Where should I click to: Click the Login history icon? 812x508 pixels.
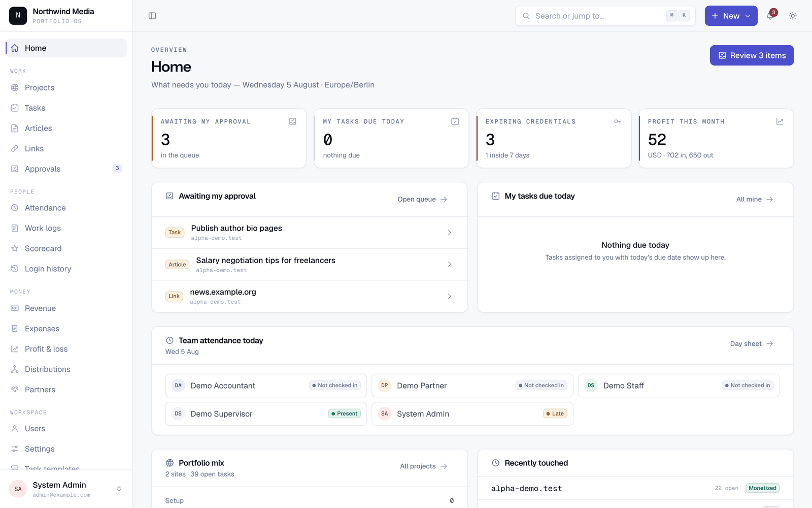(15, 269)
